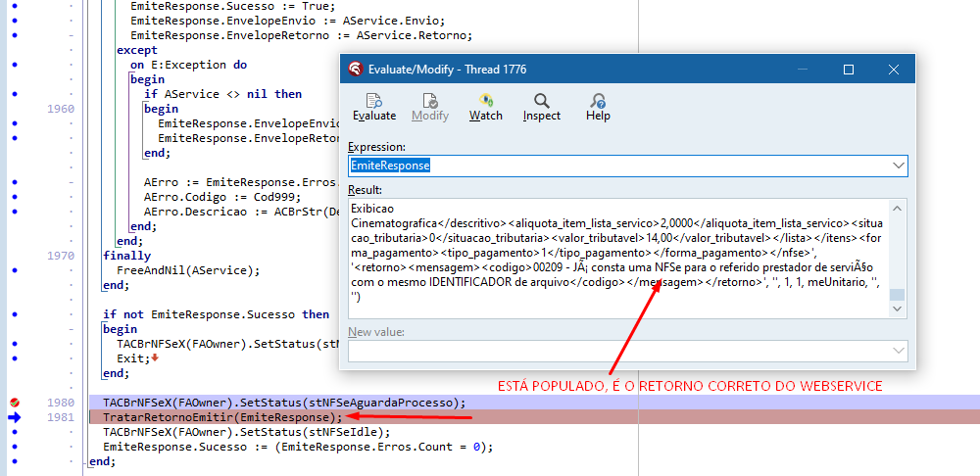The image size is (980, 476).
Task: Click the line TratarRetornoEmitir(EmiteResponse)
Action: coord(223,417)
